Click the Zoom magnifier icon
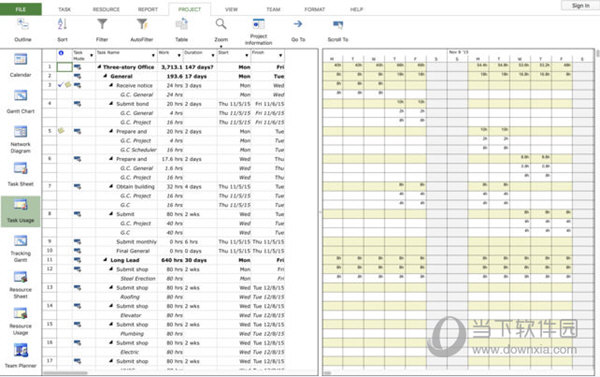The width and height of the screenshot is (600, 377). [x=221, y=24]
